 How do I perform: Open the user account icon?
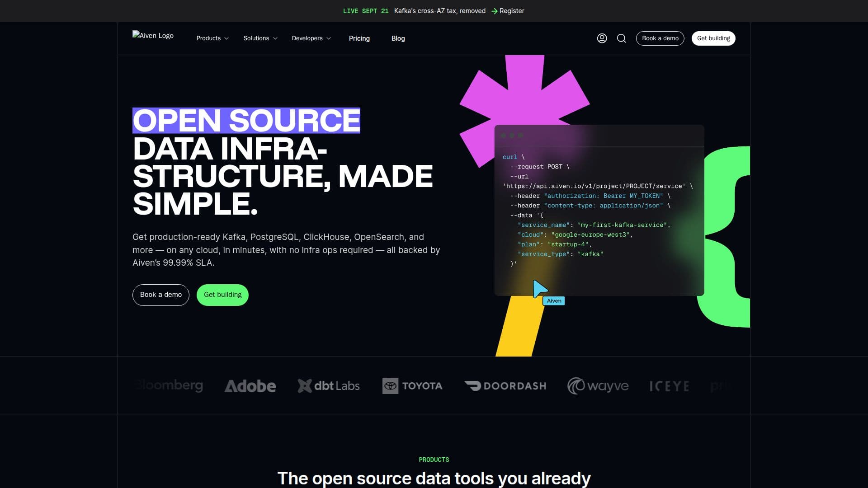(x=602, y=38)
